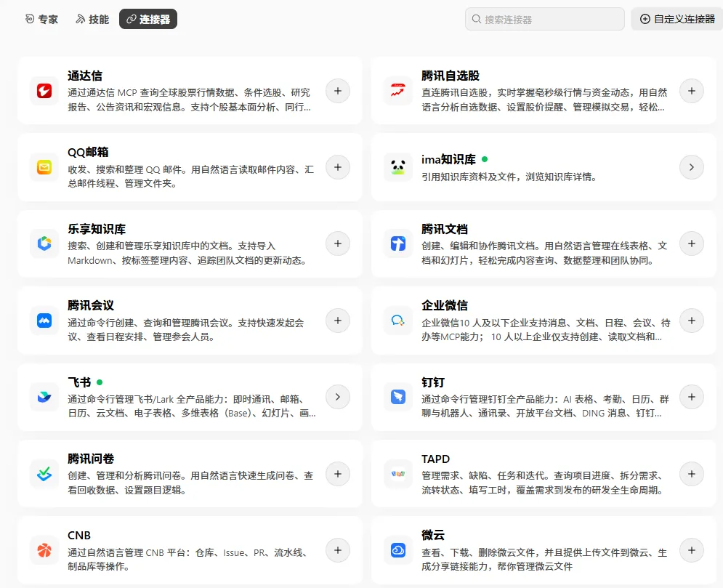723x588 pixels.
Task: Click the 腾讯文档 title text
Action: click(x=445, y=229)
